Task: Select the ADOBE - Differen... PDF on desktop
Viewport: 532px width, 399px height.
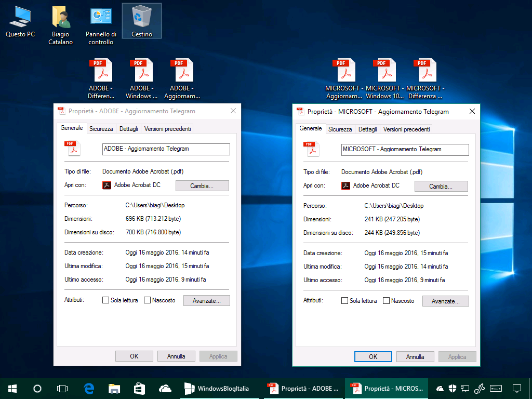Action: 101,79
